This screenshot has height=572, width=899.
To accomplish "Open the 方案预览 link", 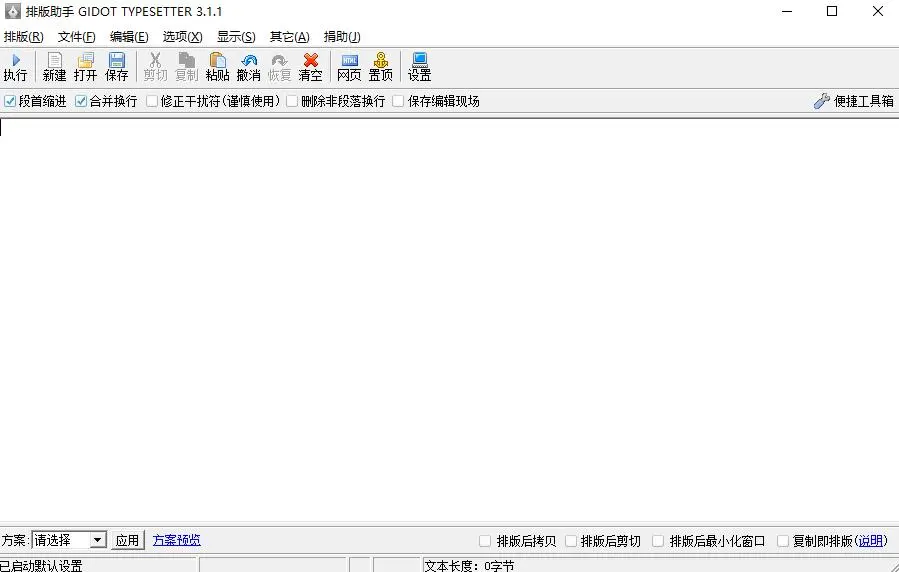I will [177, 540].
